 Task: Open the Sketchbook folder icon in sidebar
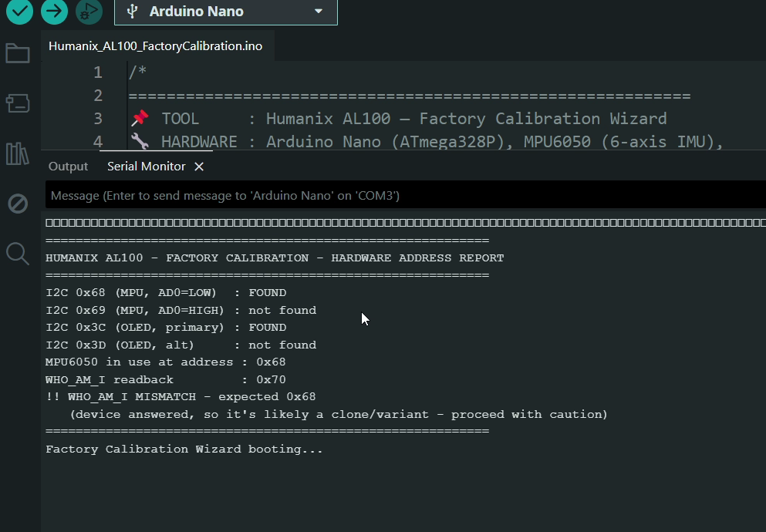coord(18,53)
